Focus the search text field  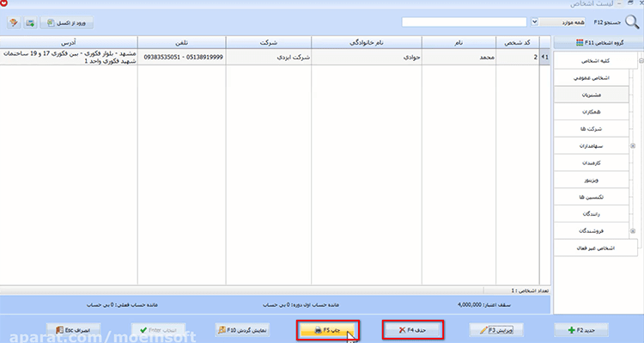click(464, 21)
